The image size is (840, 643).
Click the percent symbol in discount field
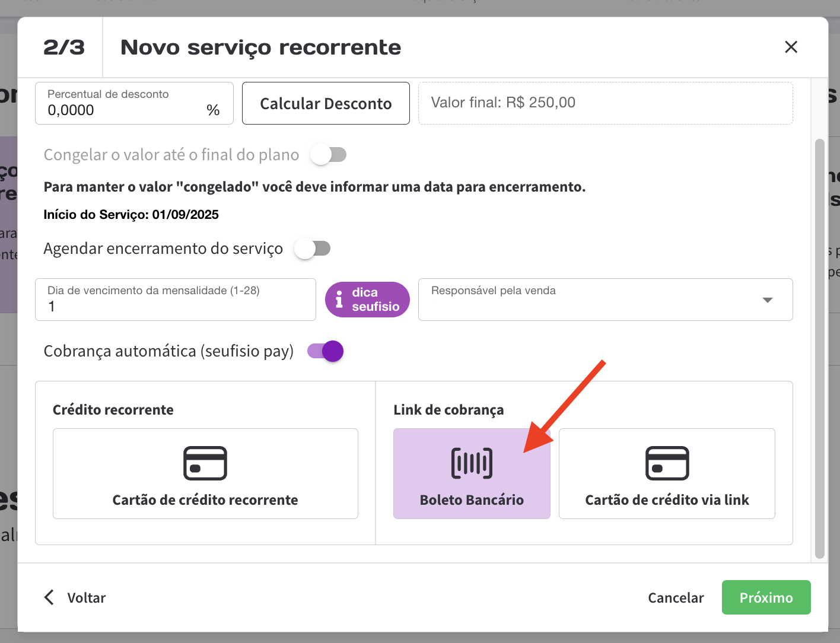[x=213, y=110]
